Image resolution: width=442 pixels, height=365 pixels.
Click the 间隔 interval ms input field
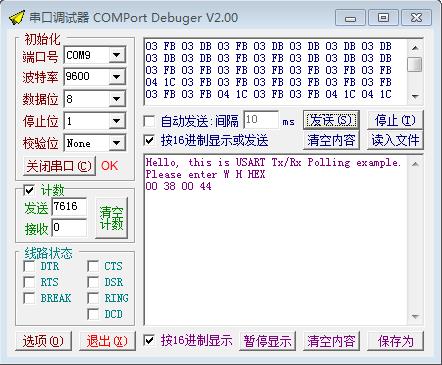[261, 120]
